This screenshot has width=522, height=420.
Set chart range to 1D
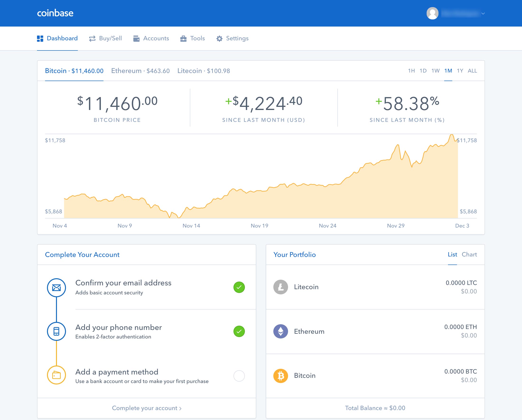(423, 71)
